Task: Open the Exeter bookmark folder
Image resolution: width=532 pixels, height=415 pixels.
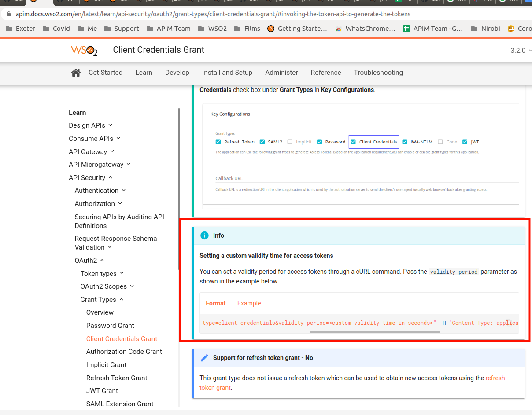Action: tap(20, 29)
